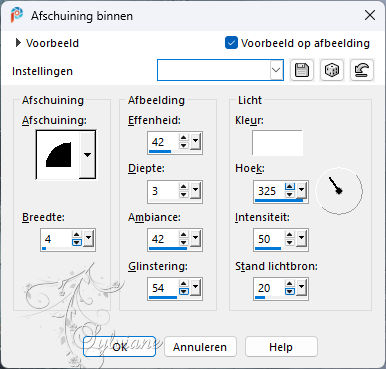The width and height of the screenshot is (386, 369).
Task: Click the save preset floppy disk icon
Action: tap(302, 70)
